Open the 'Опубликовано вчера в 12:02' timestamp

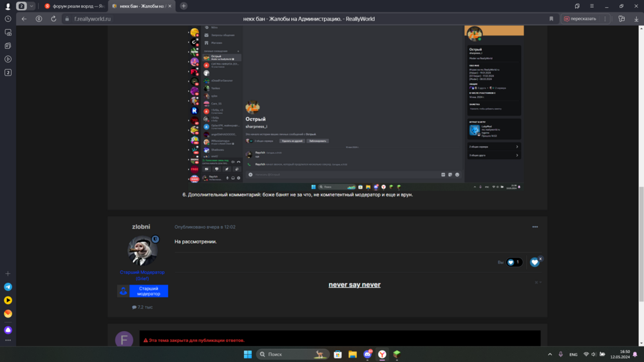(205, 227)
